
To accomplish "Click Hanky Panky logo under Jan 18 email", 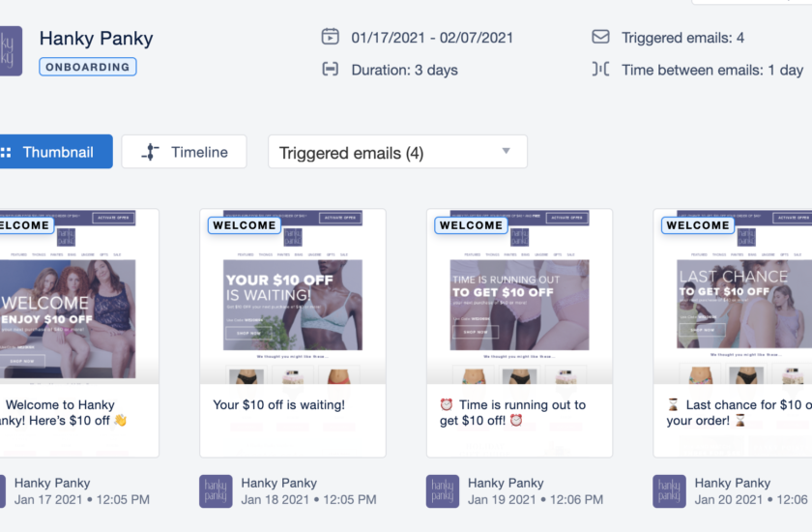I will point(216,491).
